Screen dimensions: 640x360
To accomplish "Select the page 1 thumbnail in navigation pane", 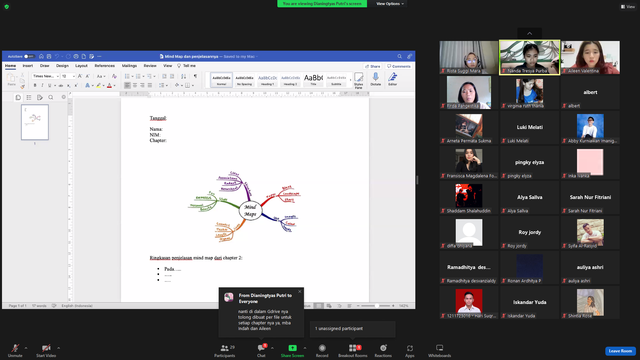I will pos(35,122).
